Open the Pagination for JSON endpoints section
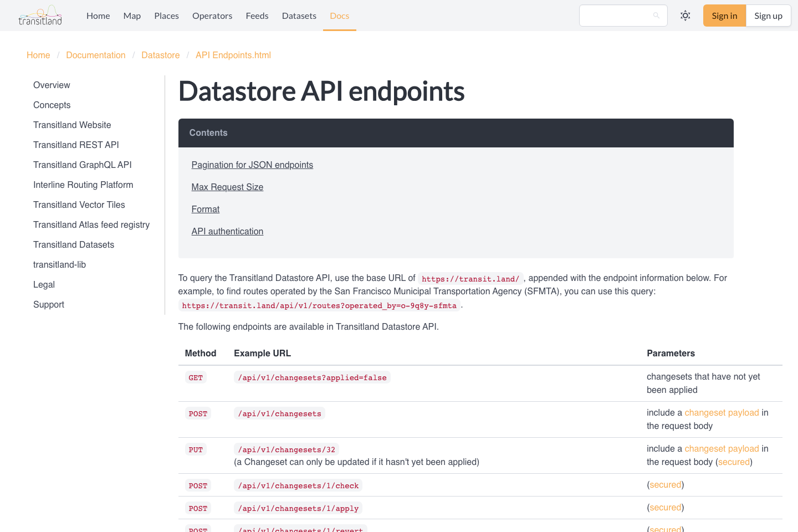 pyautogui.click(x=252, y=165)
